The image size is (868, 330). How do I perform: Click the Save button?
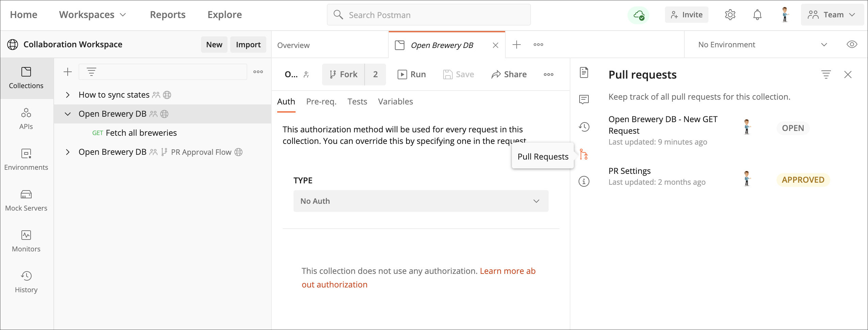tap(458, 75)
